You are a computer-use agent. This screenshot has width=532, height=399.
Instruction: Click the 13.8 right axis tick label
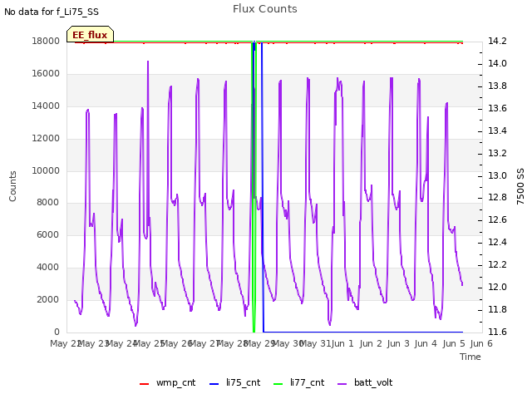[x=497, y=86]
